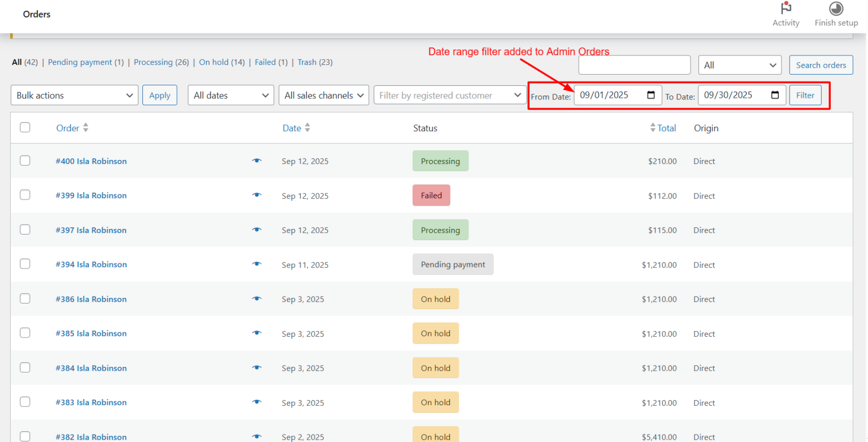Open the From Date calendar picker icon

pyautogui.click(x=651, y=95)
